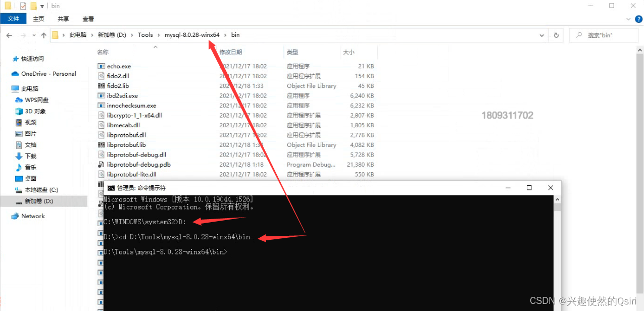Click the up-one-level folder arrow

[x=43, y=35]
